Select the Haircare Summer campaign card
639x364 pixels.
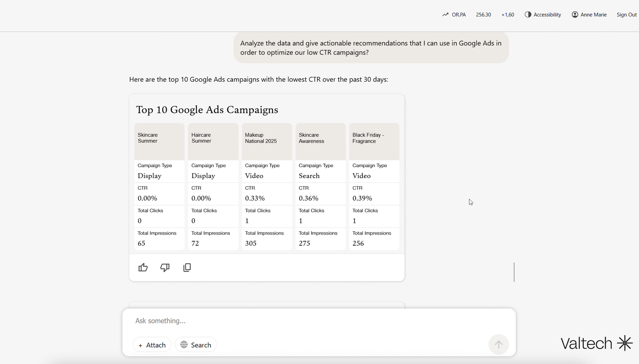213,141
